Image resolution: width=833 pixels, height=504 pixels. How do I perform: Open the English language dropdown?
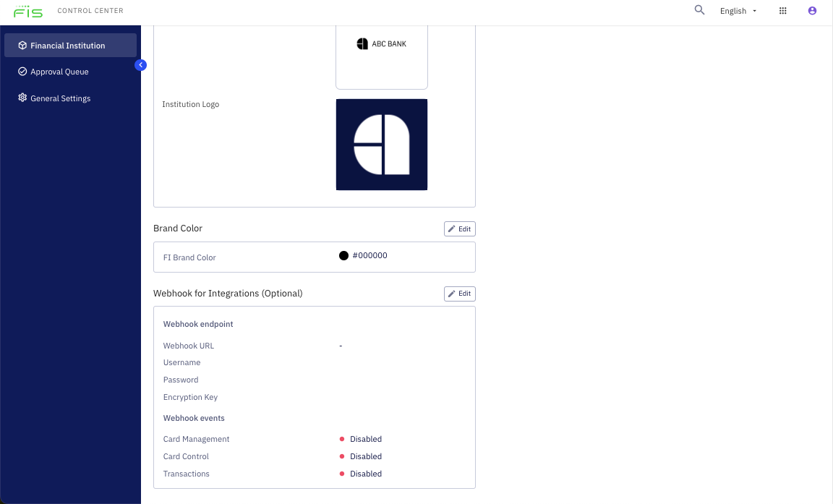click(736, 10)
